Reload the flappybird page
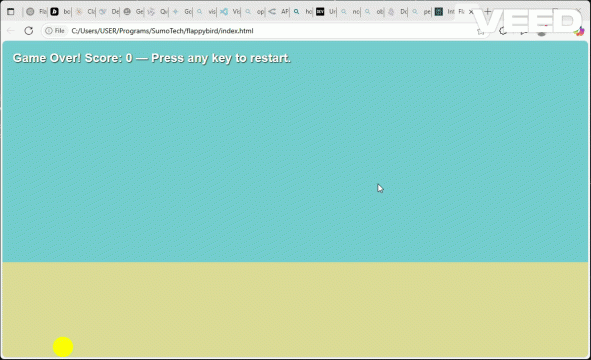Image resolution: width=591 pixels, height=360 pixels. (x=29, y=31)
